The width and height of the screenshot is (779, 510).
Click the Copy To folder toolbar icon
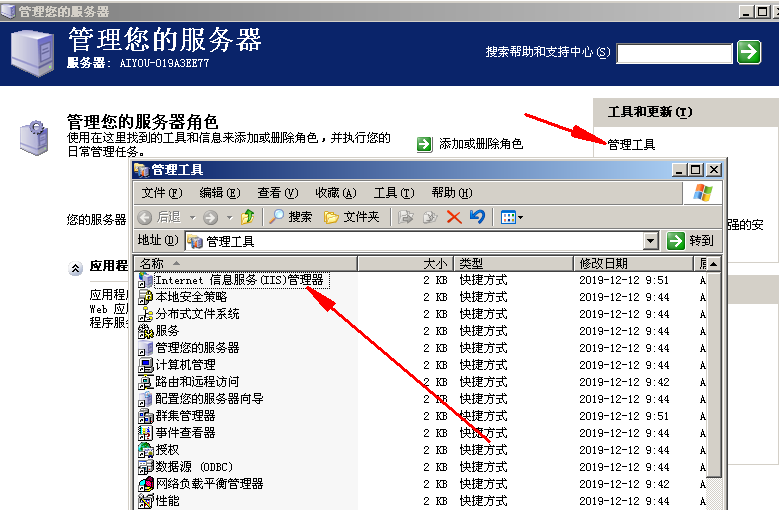430,217
